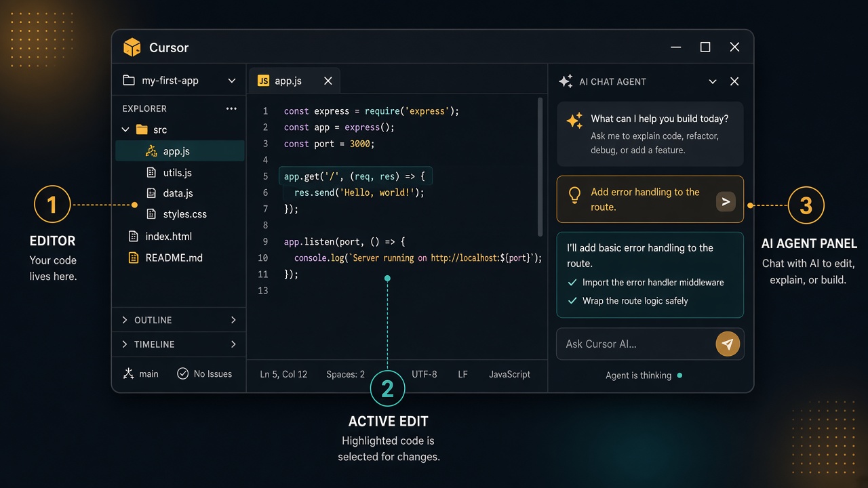868x488 pixels.
Task: Click the No Issues status text
Action: (x=213, y=373)
